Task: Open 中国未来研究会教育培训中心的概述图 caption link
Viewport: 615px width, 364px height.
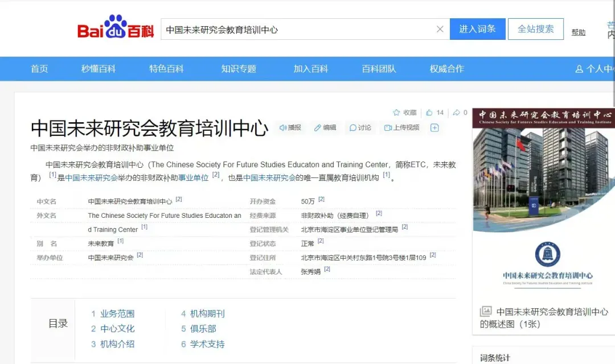Action: coord(544,318)
